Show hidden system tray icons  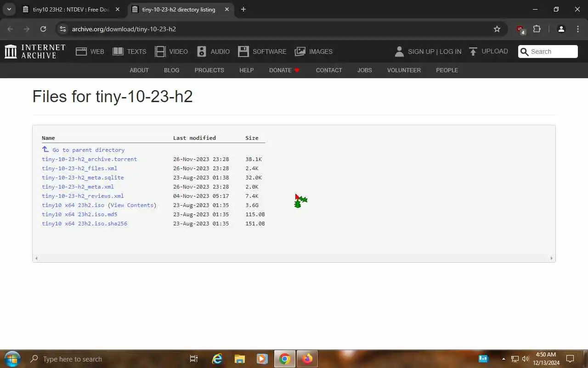click(503, 359)
